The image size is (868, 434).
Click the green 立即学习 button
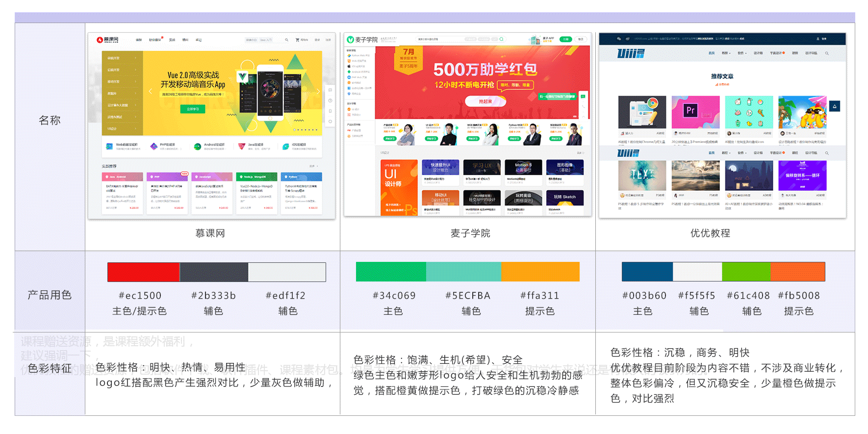193,109
